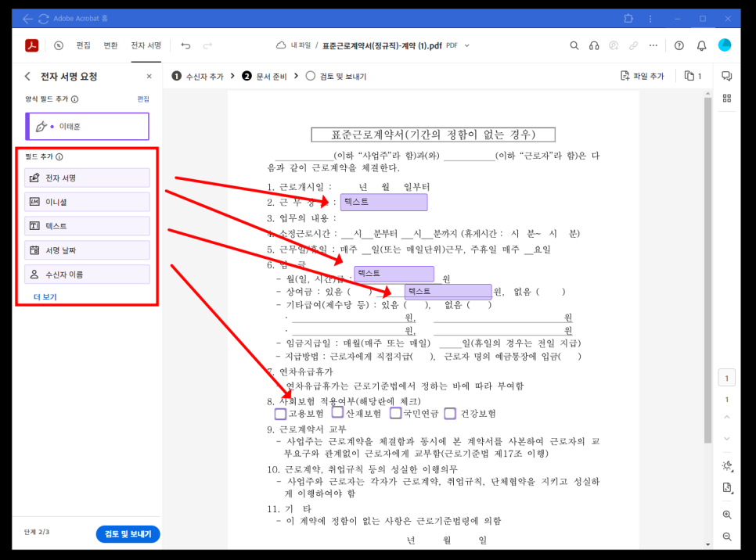The image size is (756, 560).
Task: Open the recent files clock icon
Action: [x=59, y=45]
